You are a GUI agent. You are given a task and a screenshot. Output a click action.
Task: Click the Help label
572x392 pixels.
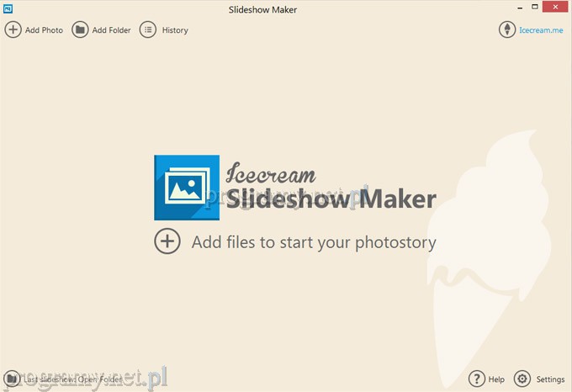(x=496, y=379)
